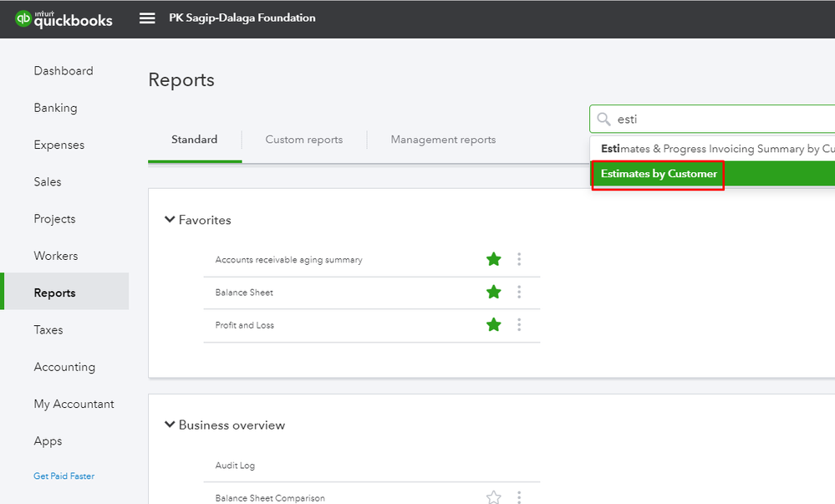Open more options for Profit and Loss
The width and height of the screenshot is (835, 504).
[x=519, y=324]
